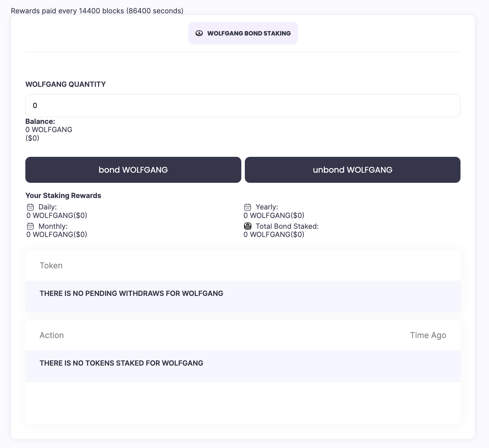Click the Yearly rewards calendar icon
This screenshot has width=489, height=448.
pos(248,207)
